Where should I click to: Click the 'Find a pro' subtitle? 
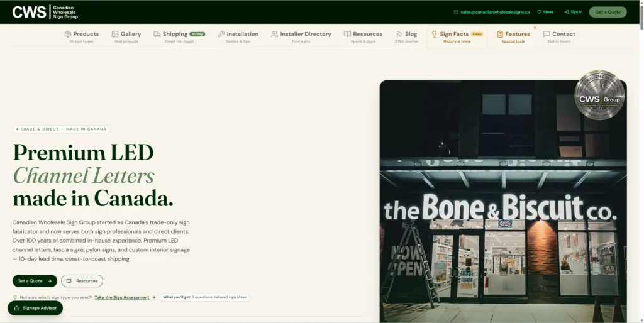(301, 41)
